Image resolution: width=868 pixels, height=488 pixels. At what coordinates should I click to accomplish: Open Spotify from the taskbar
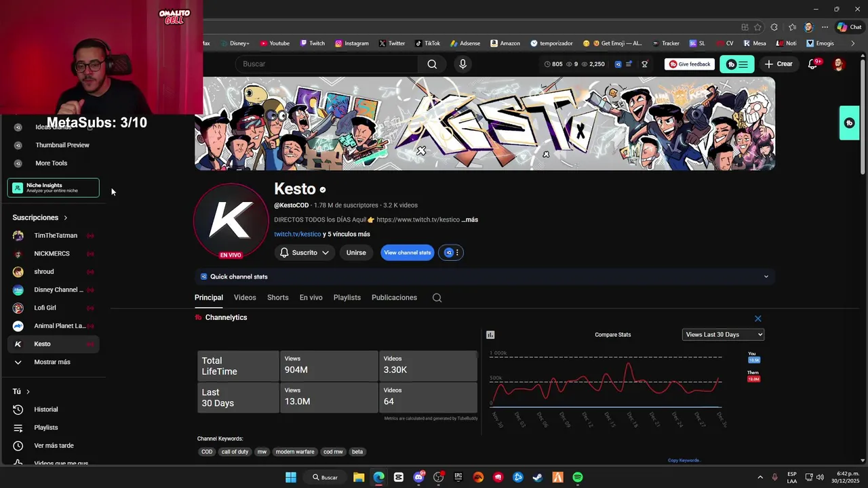click(578, 477)
